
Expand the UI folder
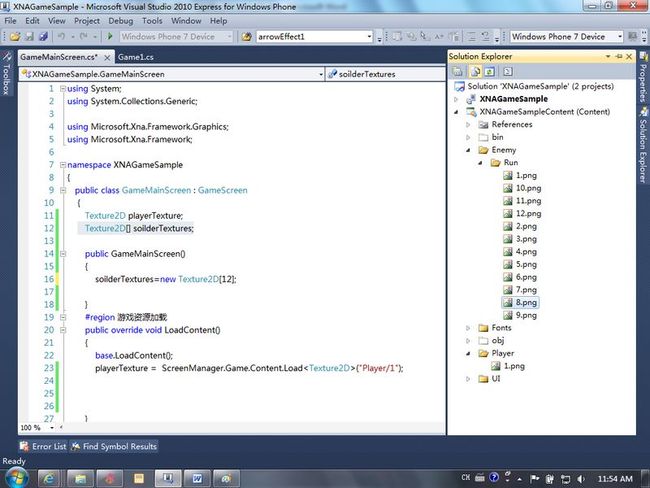click(x=468, y=379)
